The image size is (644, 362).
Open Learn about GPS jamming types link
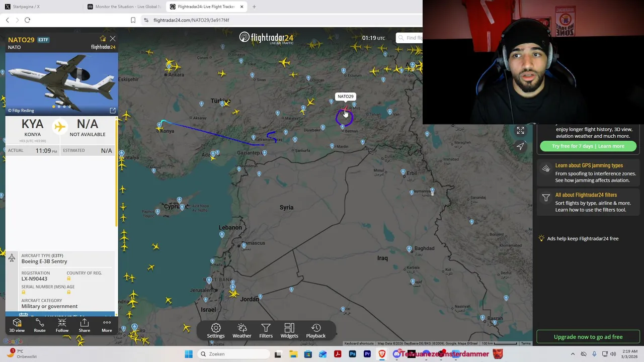589,165
